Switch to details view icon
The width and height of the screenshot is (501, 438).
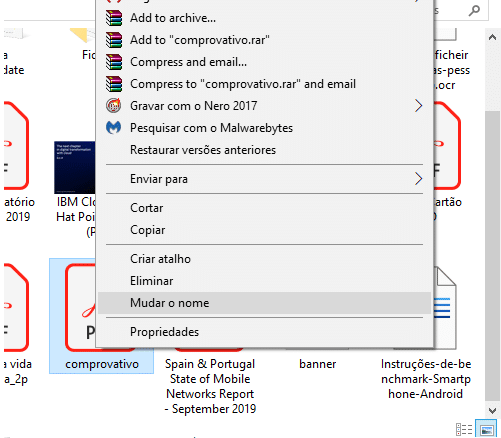coord(464,430)
